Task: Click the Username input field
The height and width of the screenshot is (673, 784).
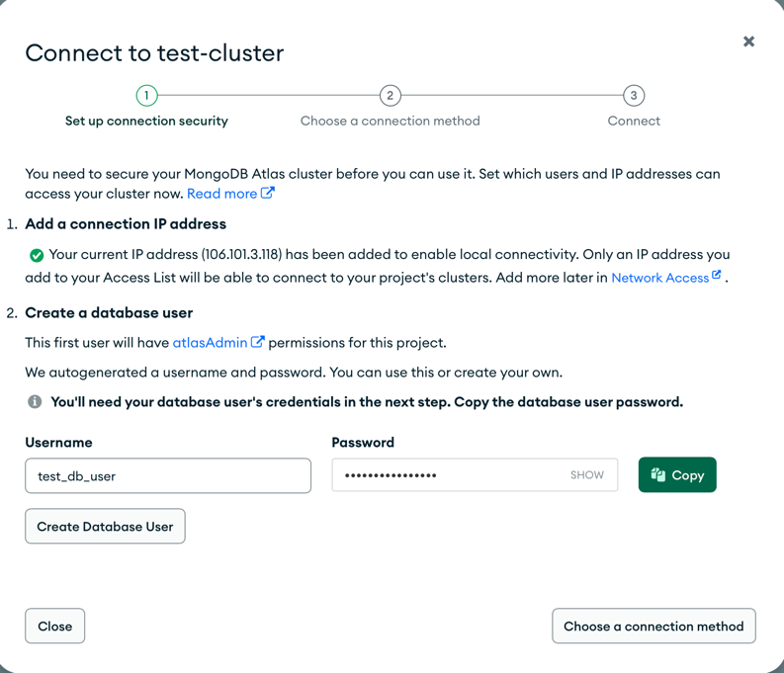Action: (168, 475)
